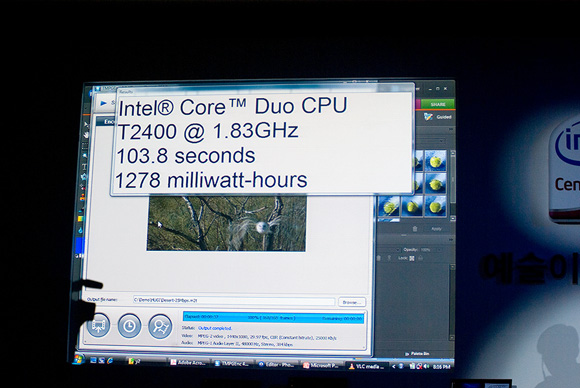Select the bottom-right apple effect thumbnail

tap(435, 206)
